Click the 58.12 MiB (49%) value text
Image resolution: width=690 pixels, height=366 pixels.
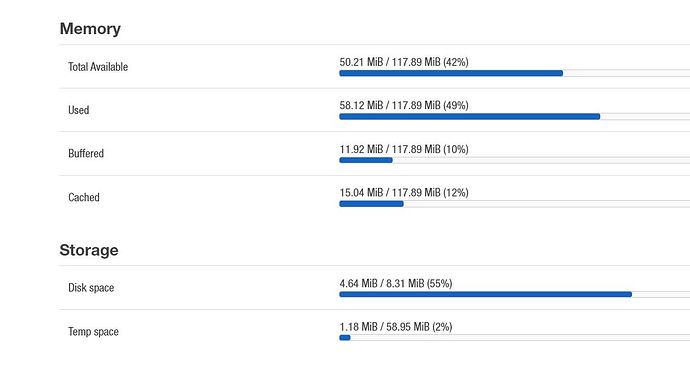404,106
